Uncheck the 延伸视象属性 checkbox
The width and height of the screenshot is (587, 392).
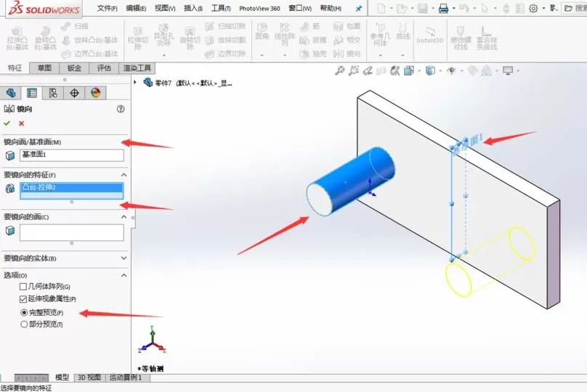point(23,299)
